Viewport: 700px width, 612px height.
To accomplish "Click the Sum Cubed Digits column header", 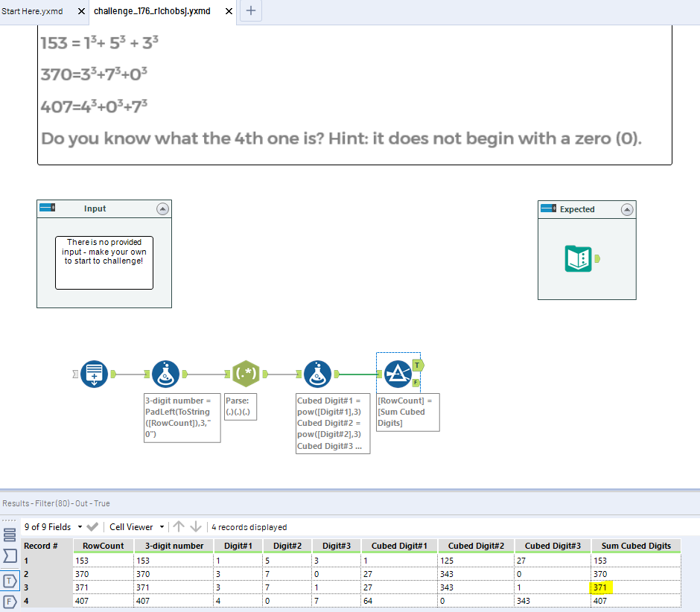I will point(636,546).
